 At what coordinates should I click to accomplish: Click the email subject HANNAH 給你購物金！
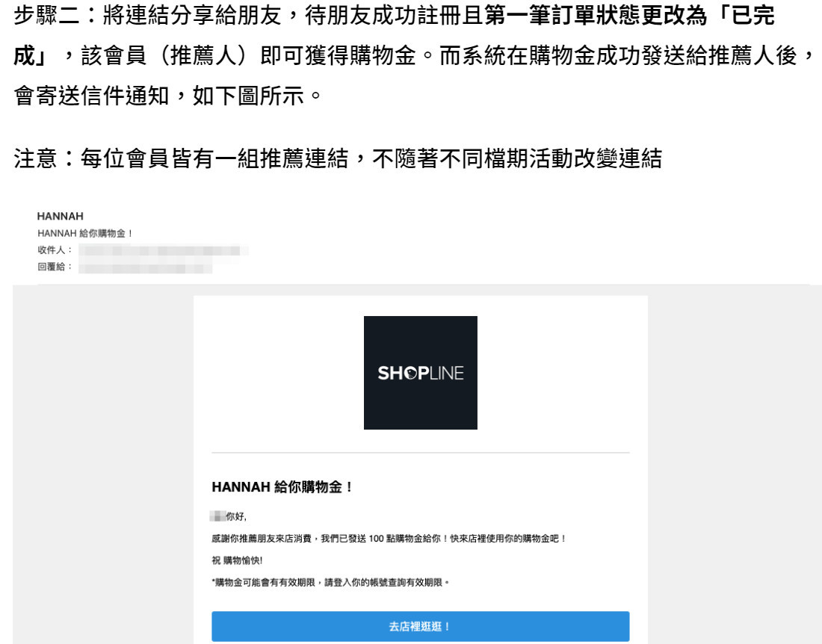coord(85,233)
